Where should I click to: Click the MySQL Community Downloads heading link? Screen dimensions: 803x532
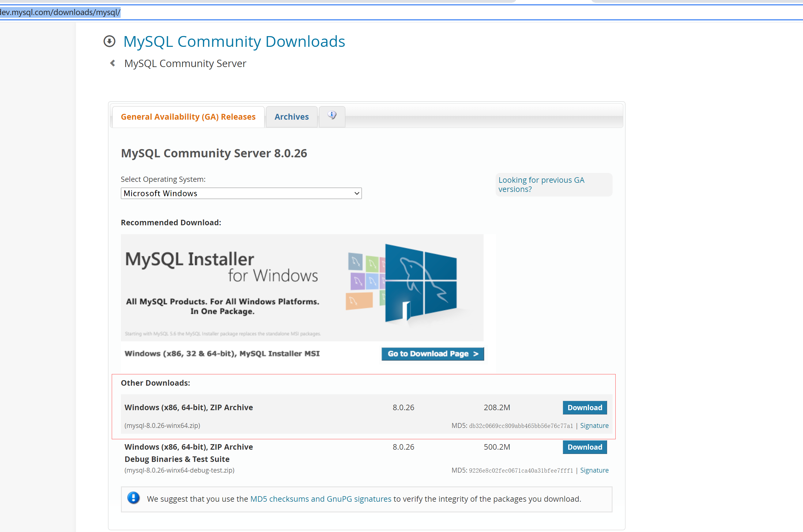coord(234,41)
